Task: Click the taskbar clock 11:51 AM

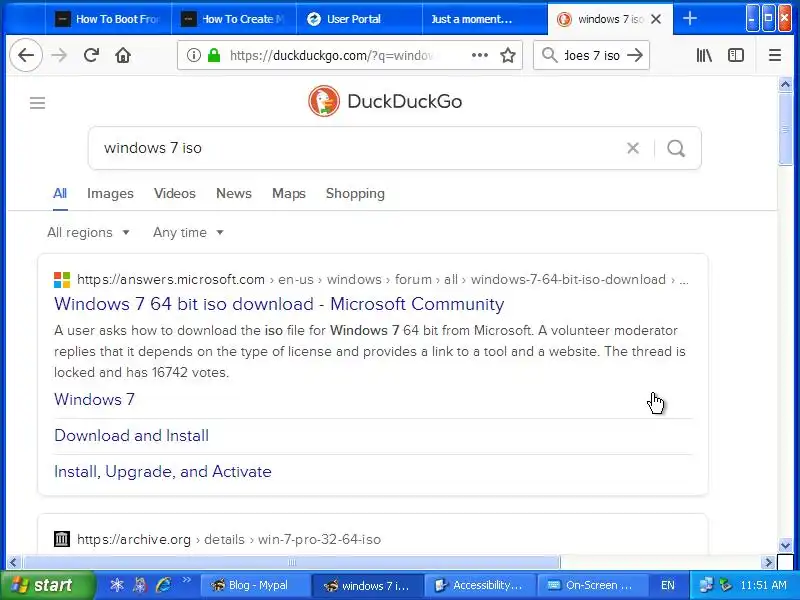Action: point(763,585)
